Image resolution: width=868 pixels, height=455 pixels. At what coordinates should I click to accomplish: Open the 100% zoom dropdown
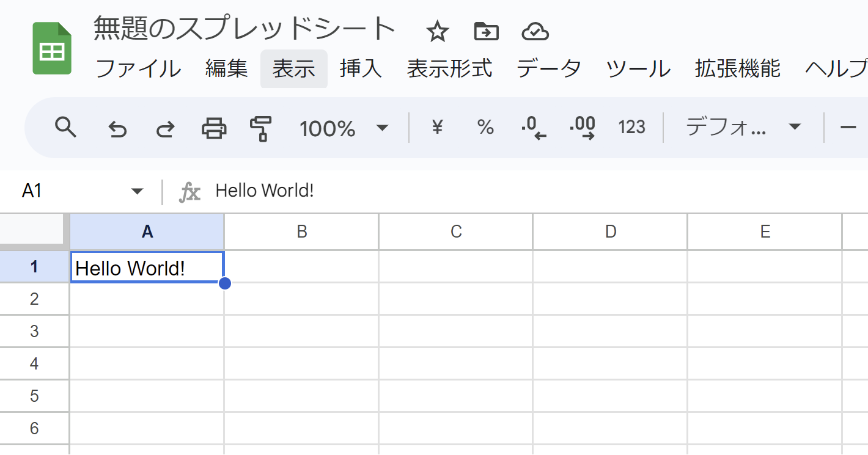pyautogui.click(x=344, y=128)
